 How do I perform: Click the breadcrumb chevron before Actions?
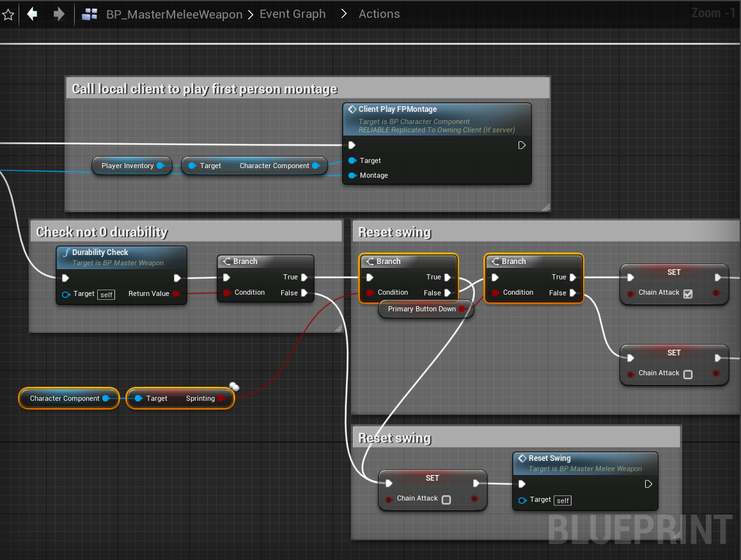coord(344,14)
